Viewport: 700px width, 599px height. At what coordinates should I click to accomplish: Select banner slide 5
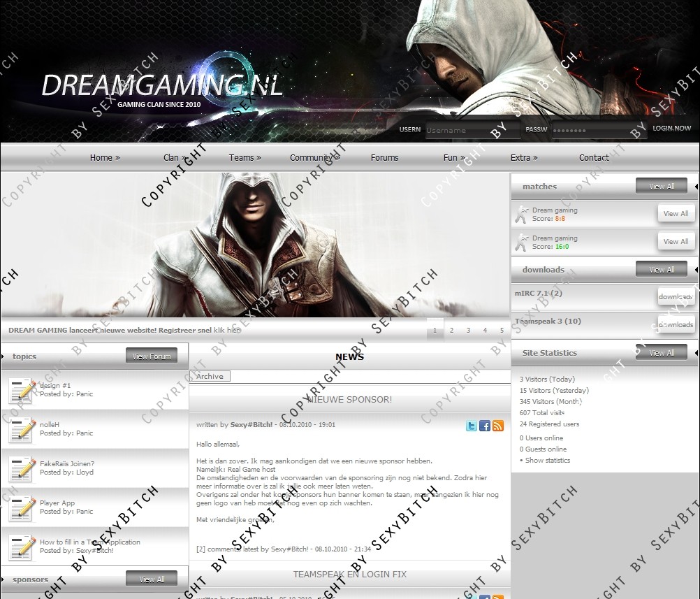tap(502, 330)
